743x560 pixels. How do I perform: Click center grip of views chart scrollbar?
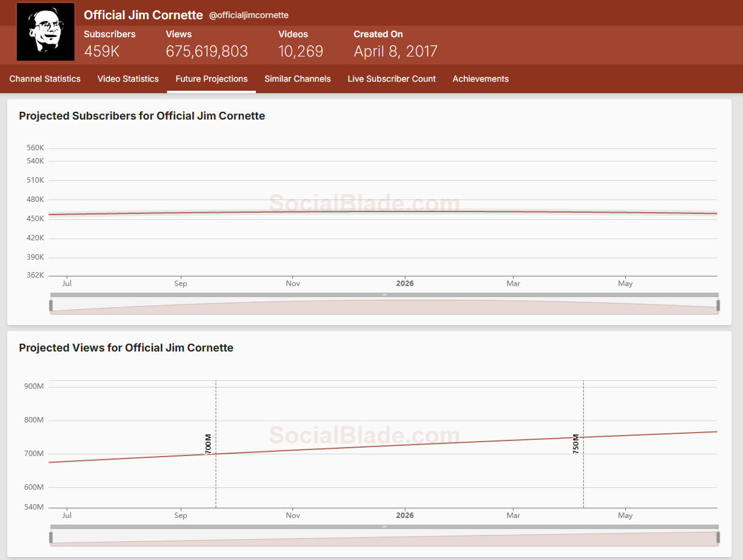click(x=384, y=526)
